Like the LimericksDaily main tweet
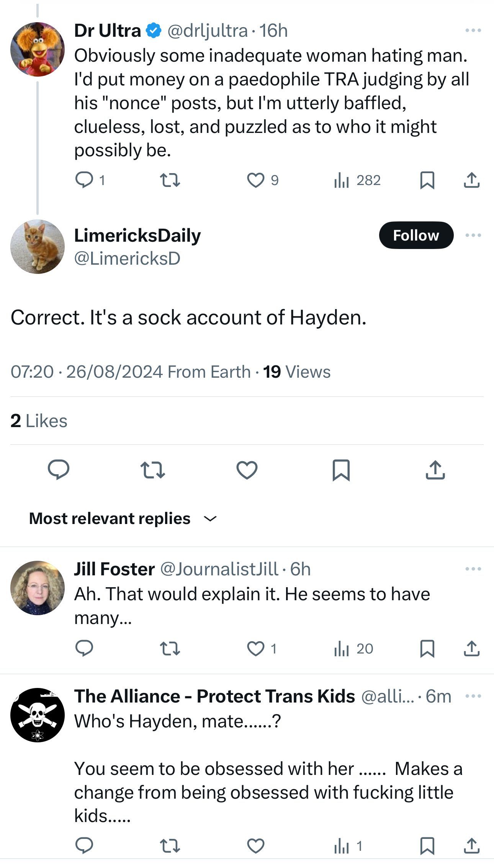The height and width of the screenshot is (868, 494). click(x=247, y=470)
